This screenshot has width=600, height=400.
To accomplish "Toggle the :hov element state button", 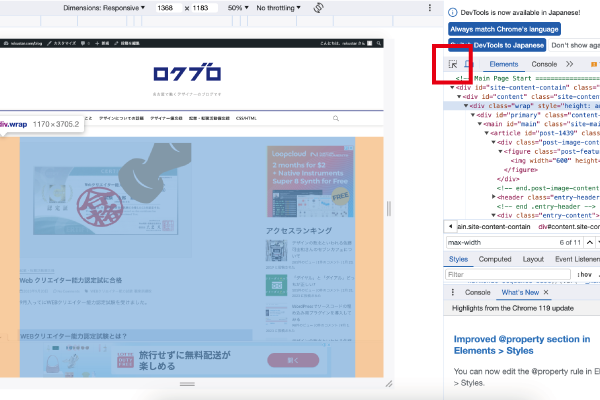I will click(584, 274).
